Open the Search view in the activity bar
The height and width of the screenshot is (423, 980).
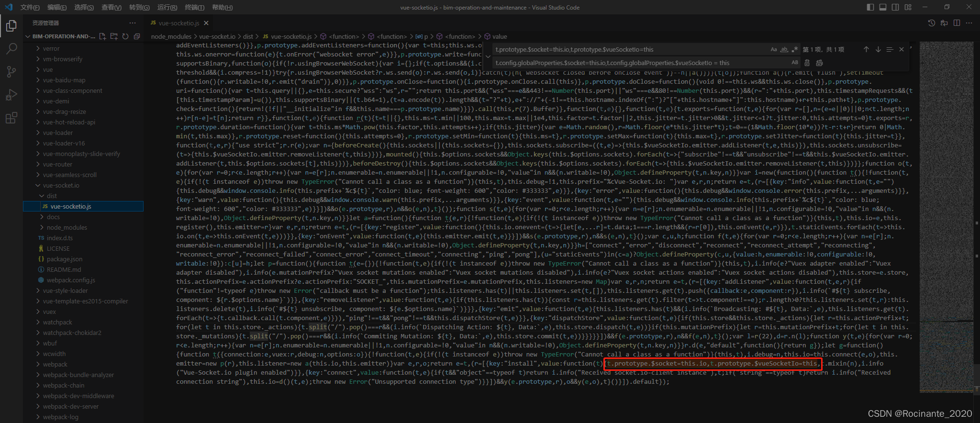11,49
